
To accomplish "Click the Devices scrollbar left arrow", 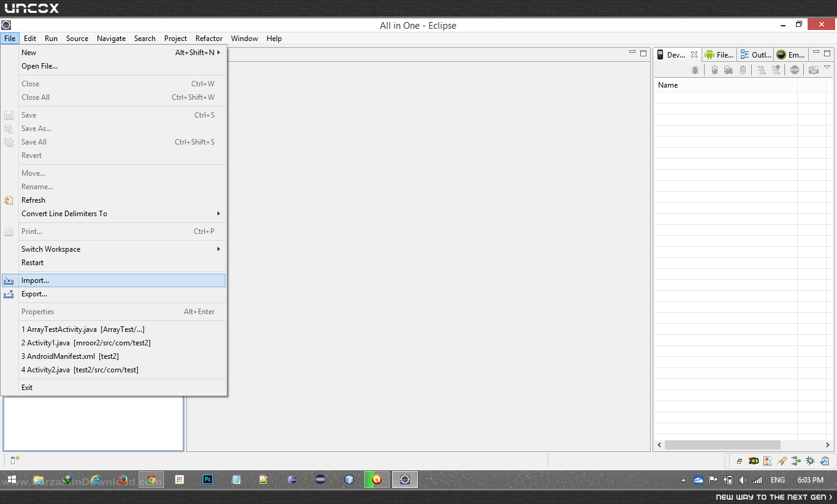I will pos(660,445).
